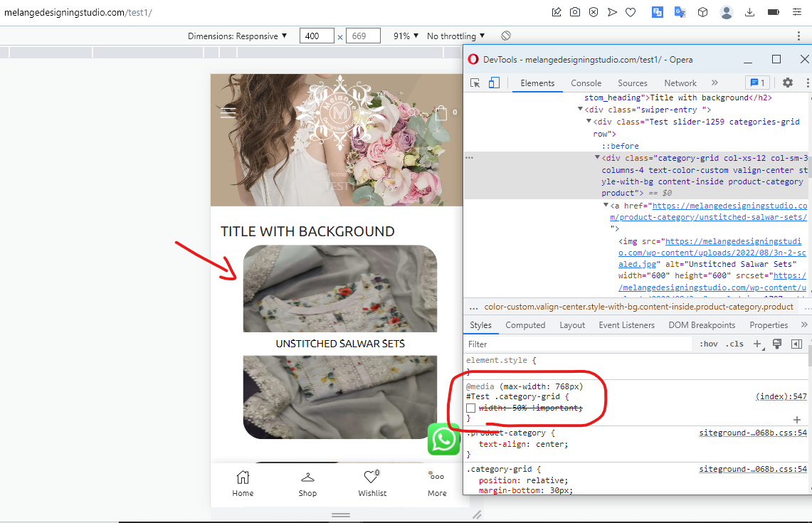The image size is (812, 523).
Task: Show more Styles pane tabs chevron
Action: [803, 324]
